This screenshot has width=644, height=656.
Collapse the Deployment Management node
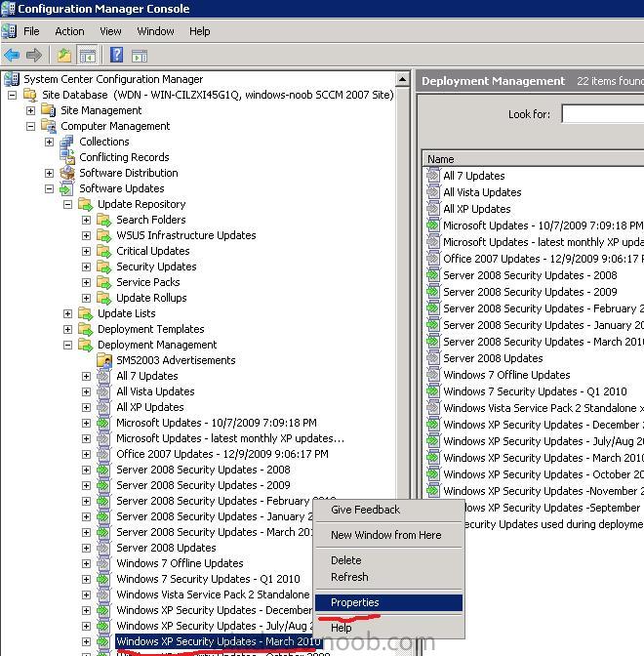tap(67, 345)
